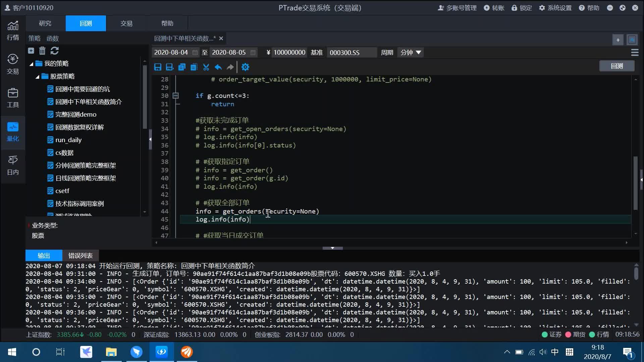Save the current strategy code
The height and width of the screenshot is (362, 644).
[x=158, y=67]
